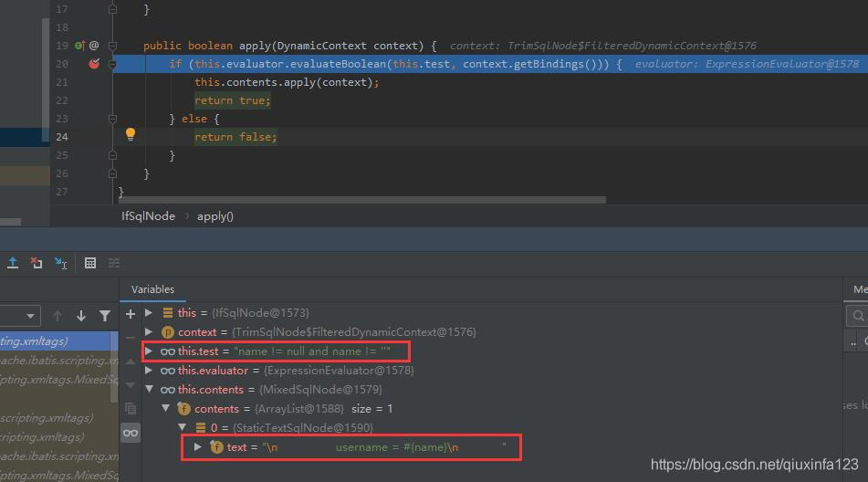Click the Run to Cursor icon
The image size is (868, 482).
coord(60,263)
